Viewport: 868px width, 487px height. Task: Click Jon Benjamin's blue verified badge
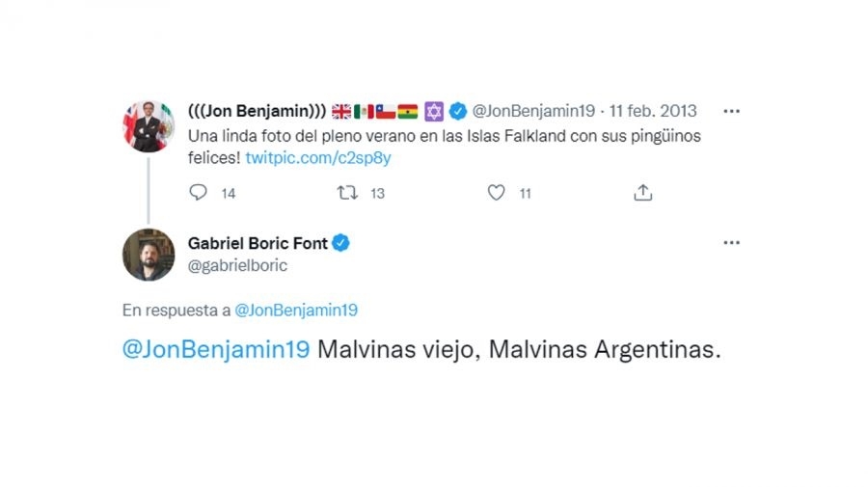(458, 111)
